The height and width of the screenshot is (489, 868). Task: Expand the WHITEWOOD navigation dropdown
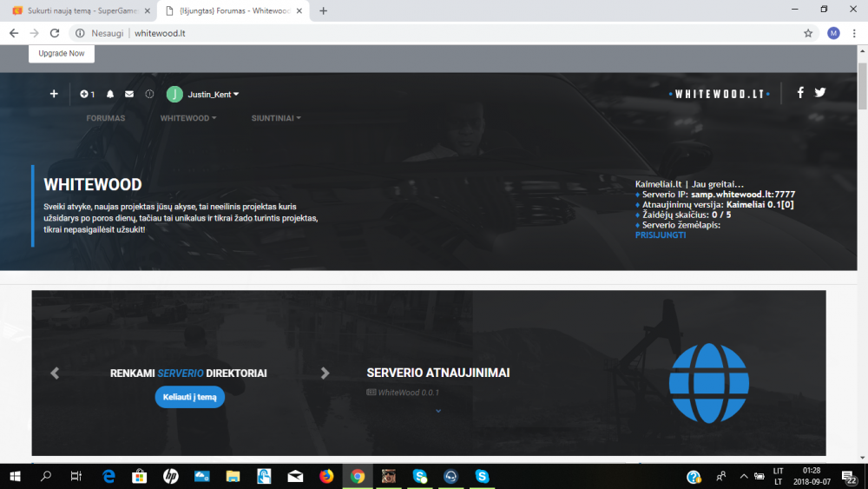(188, 118)
